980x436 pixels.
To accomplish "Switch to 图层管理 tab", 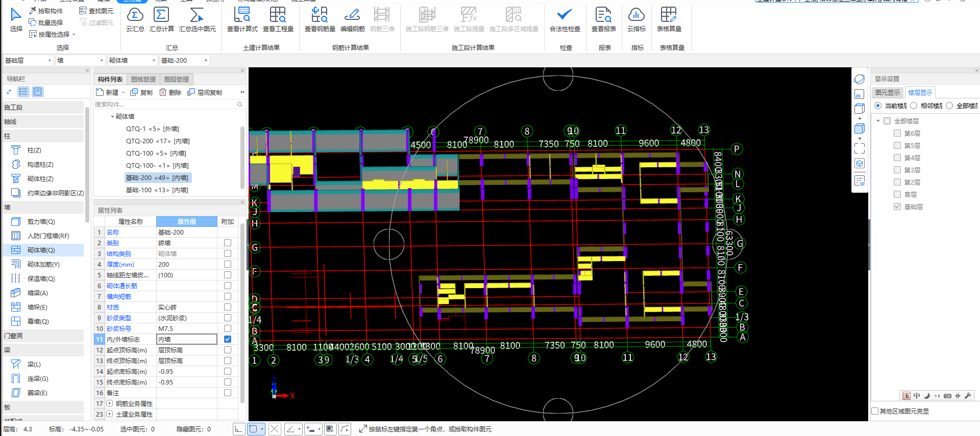I will click(177, 79).
